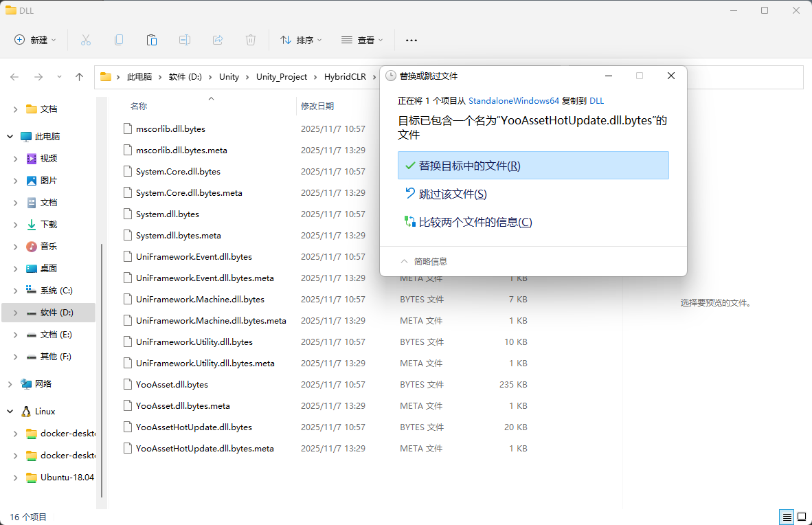
Task: Collapse details with 简略信息 toggle
Action: pyautogui.click(x=424, y=261)
